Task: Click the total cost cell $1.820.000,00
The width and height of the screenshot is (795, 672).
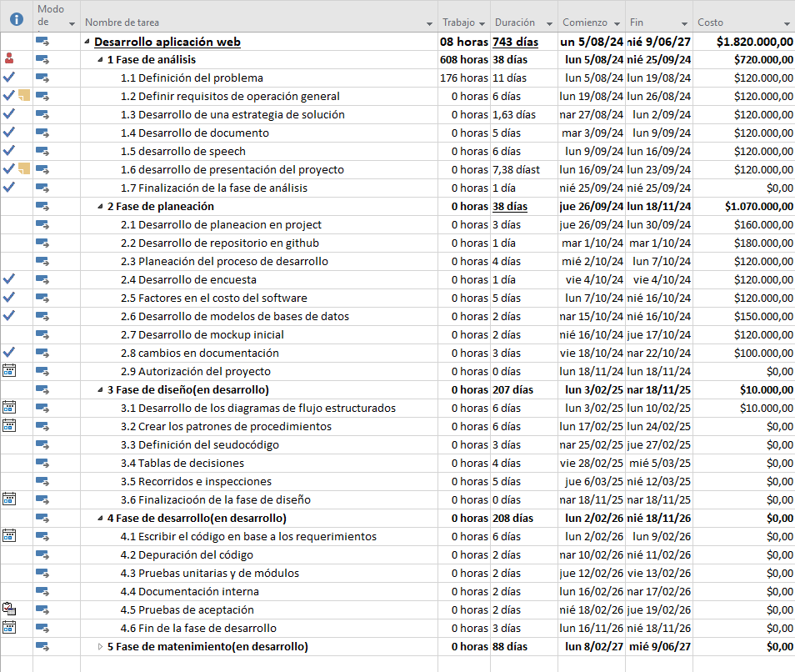Action: pos(753,42)
